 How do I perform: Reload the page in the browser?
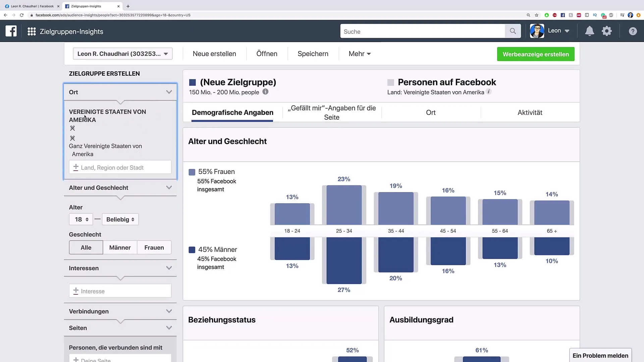22,15
